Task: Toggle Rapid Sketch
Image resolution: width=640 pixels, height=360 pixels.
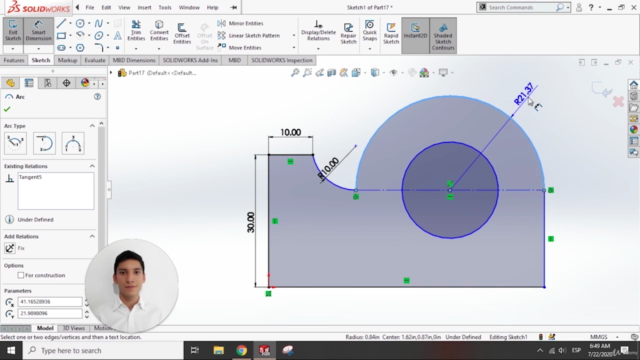Action: tap(391, 33)
